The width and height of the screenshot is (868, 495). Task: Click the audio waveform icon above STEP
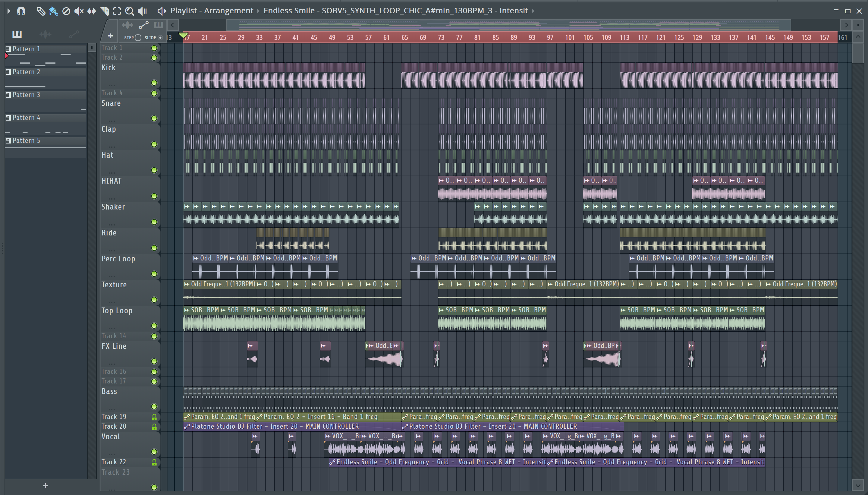127,25
